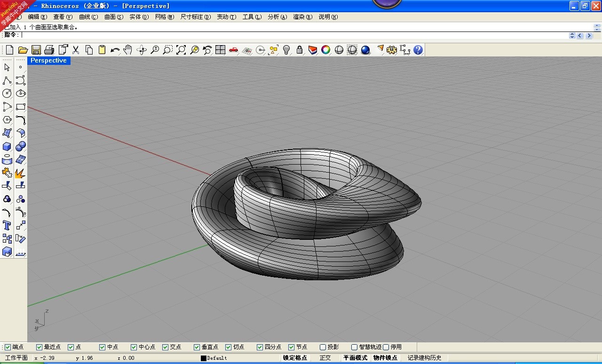Click inside the 指令 command input field
602x364 pixels.
[x=294, y=35]
